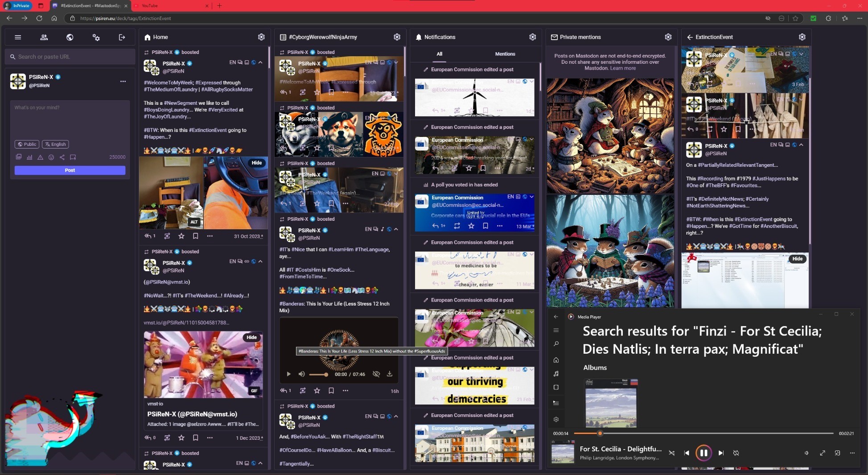Click the logout icon in the sidebar header

(x=122, y=37)
